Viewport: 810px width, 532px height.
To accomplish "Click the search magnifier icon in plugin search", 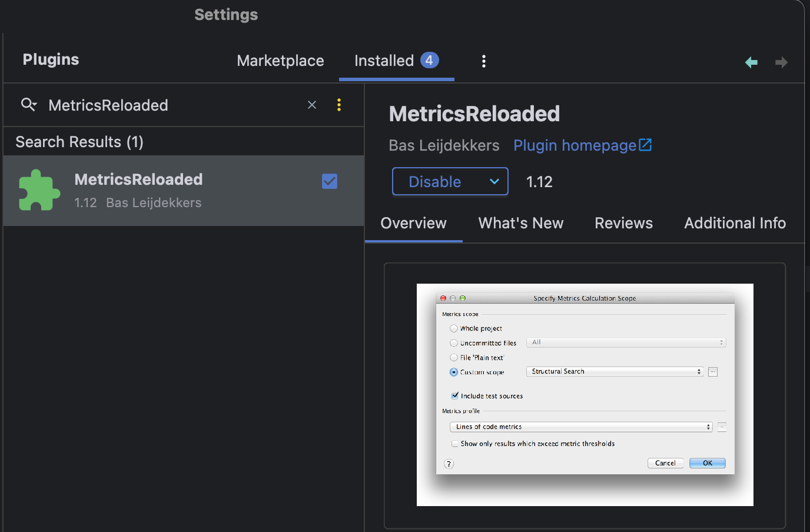I will (x=28, y=105).
